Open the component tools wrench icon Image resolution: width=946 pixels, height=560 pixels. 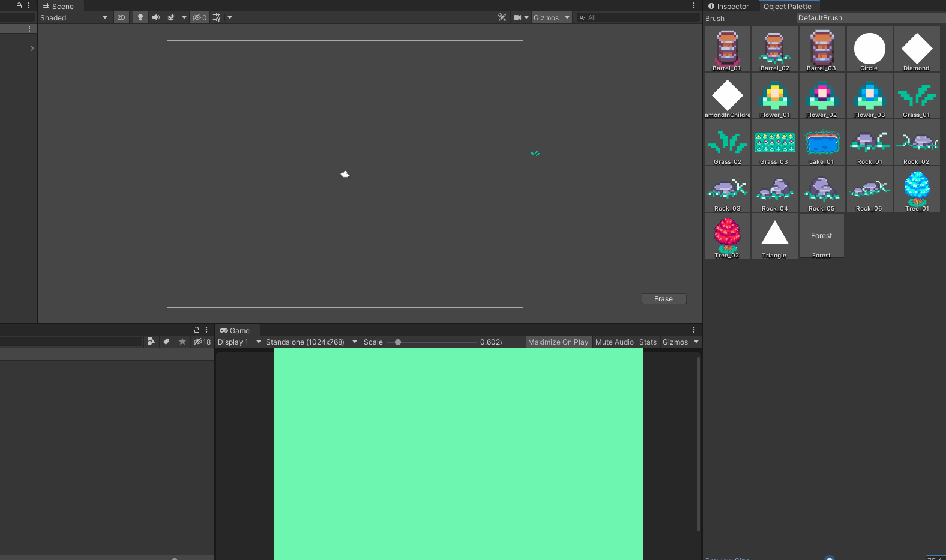[x=502, y=17]
